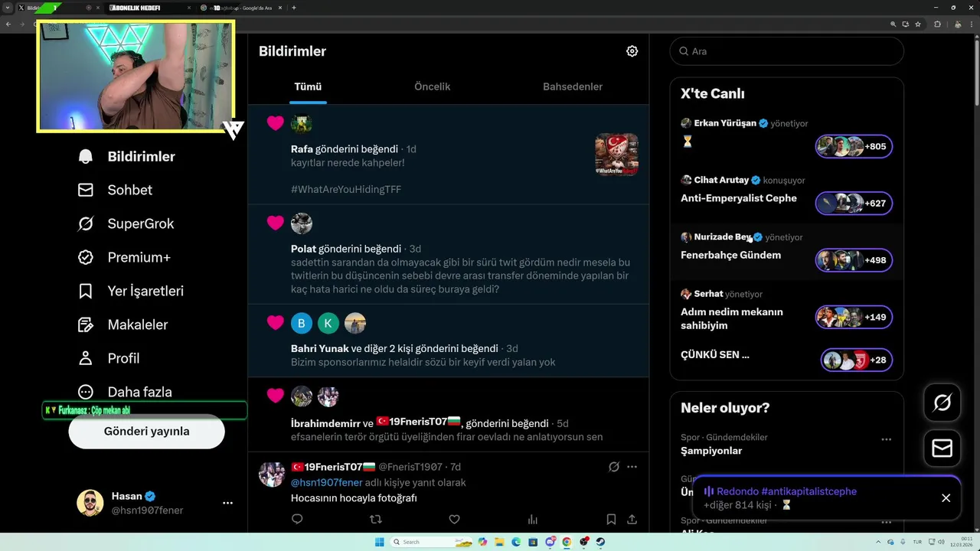
Task: Join Anti-Emperyalist Cephe space +627
Action: coord(854,203)
